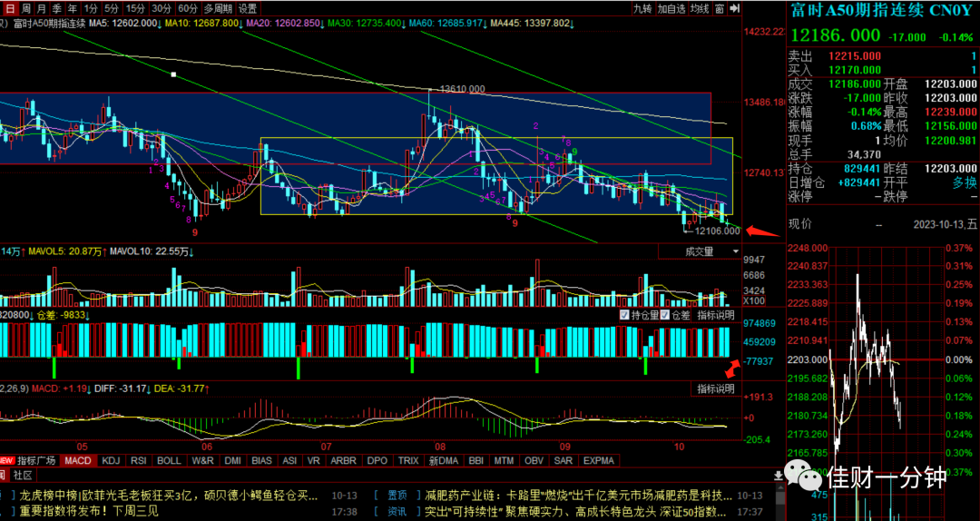
Task: Select the MACD indicator tab
Action: click(78, 460)
